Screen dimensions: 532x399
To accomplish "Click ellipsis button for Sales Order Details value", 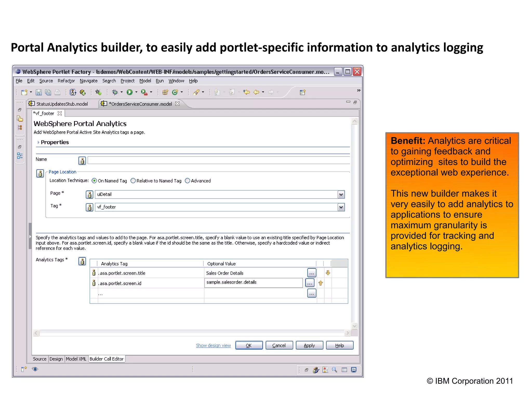I will pyautogui.click(x=312, y=273).
